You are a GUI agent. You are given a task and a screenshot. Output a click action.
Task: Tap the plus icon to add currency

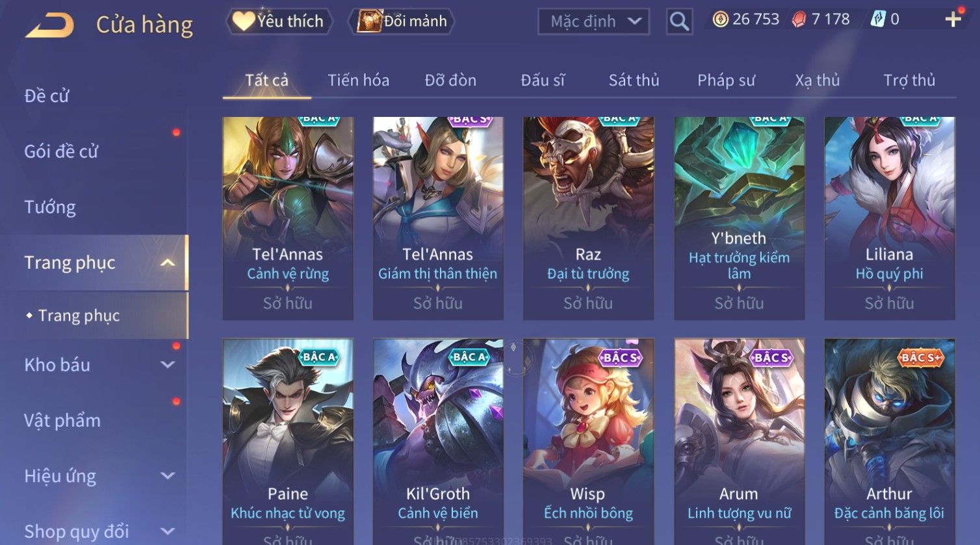953,19
